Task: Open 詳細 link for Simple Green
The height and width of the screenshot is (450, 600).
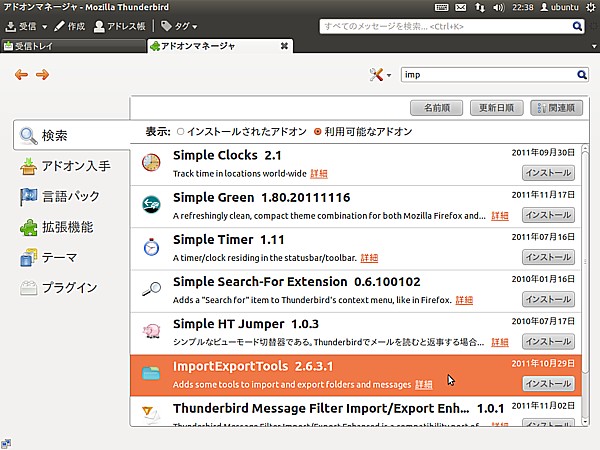Action: [500, 216]
